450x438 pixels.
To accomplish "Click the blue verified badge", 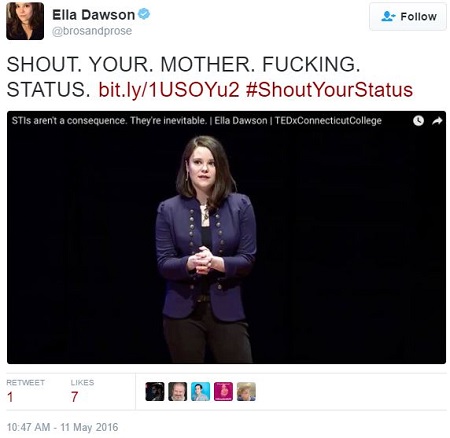I will (144, 14).
